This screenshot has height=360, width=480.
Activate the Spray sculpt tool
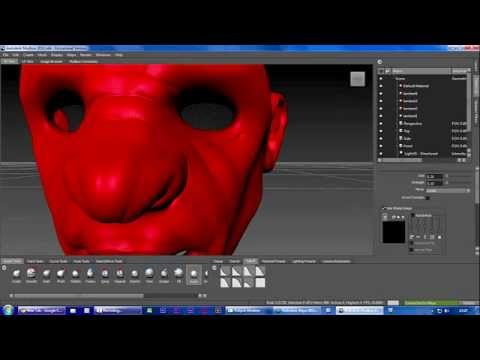105,275
